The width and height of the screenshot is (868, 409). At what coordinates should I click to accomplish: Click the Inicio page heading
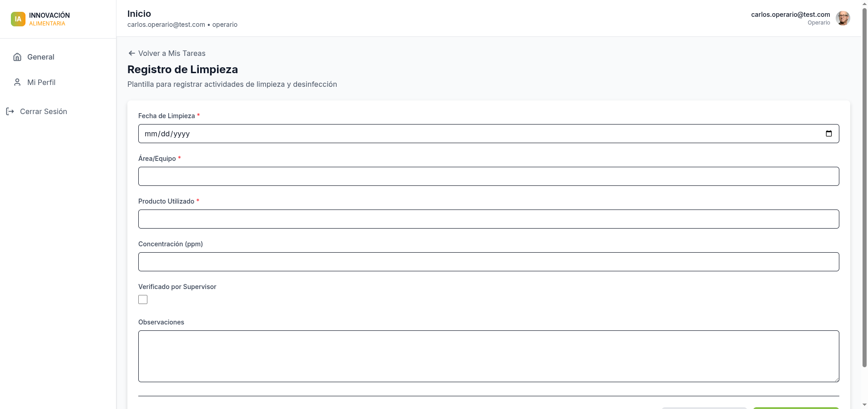[x=139, y=14]
